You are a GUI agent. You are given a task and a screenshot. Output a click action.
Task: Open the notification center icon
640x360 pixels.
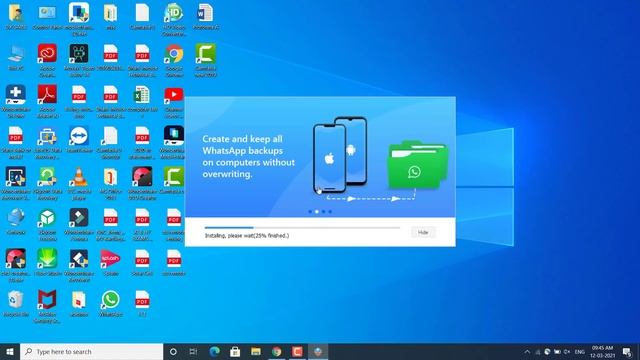tap(627, 351)
